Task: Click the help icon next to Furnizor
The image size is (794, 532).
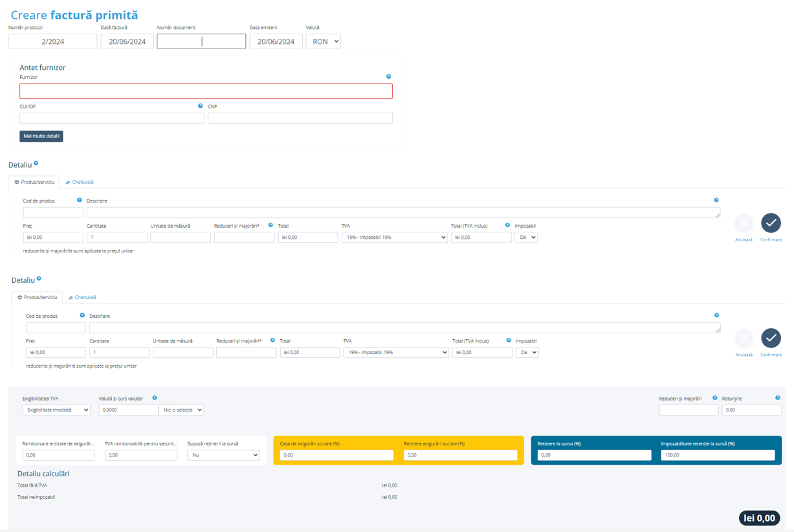Action: (x=388, y=76)
